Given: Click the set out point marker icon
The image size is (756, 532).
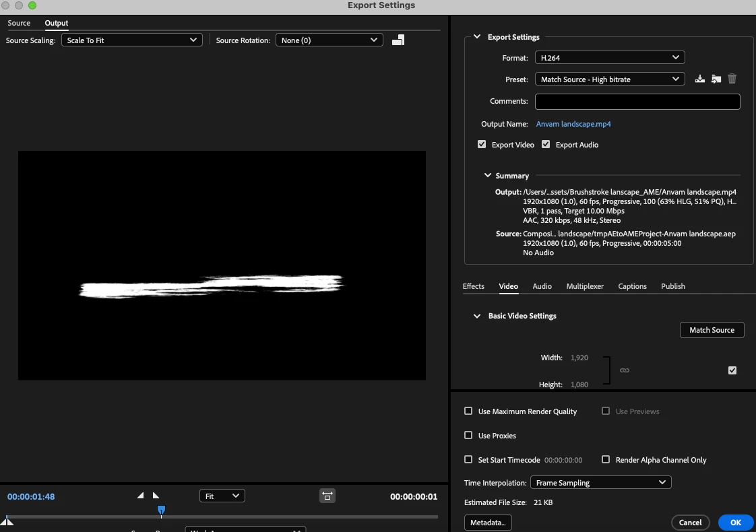Looking at the screenshot, I should [x=156, y=496].
